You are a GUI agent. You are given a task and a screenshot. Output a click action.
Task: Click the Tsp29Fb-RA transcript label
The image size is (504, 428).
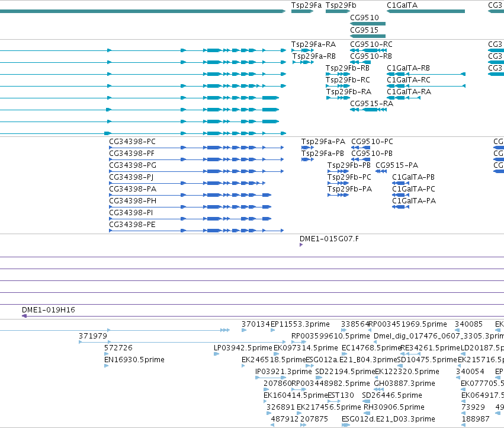(x=349, y=92)
